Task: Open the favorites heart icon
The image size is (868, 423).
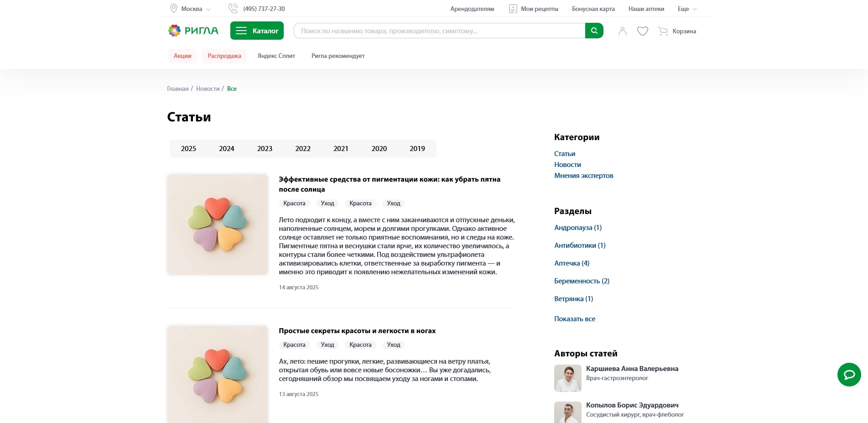Action: pyautogui.click(x=642, y=31)
